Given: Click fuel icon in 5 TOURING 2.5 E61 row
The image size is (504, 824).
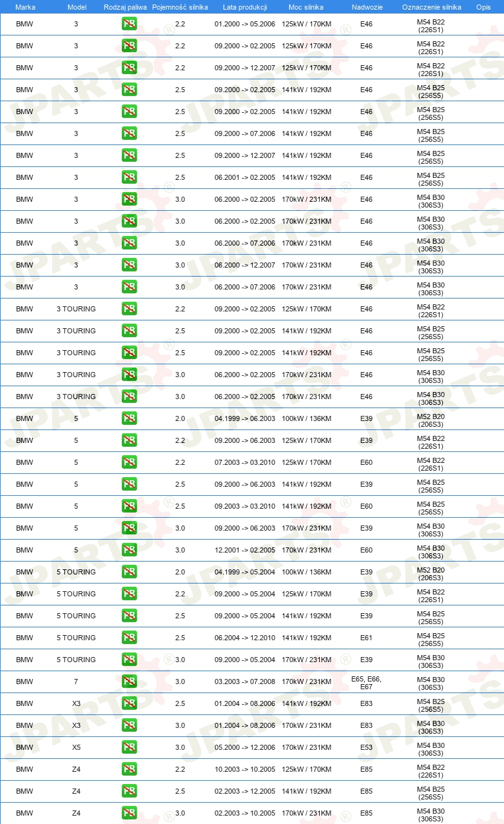Looking at the screenshot, I should [129, 638].
